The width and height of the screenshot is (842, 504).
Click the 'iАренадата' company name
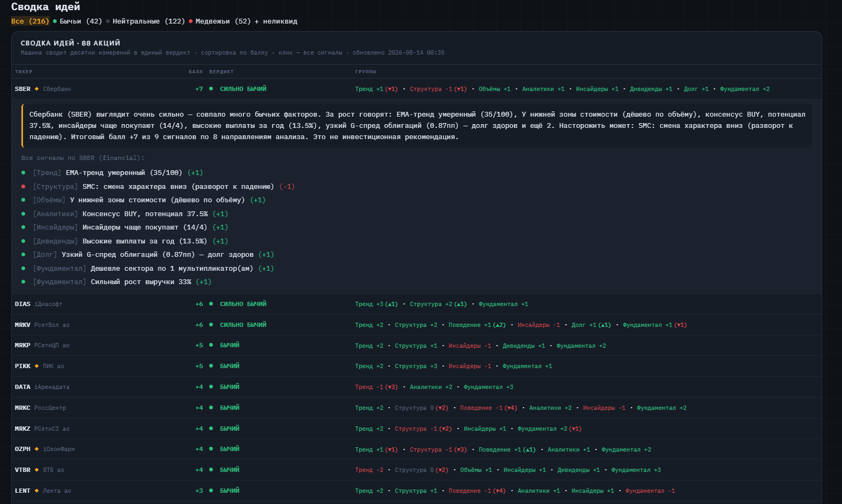(52, 387)
